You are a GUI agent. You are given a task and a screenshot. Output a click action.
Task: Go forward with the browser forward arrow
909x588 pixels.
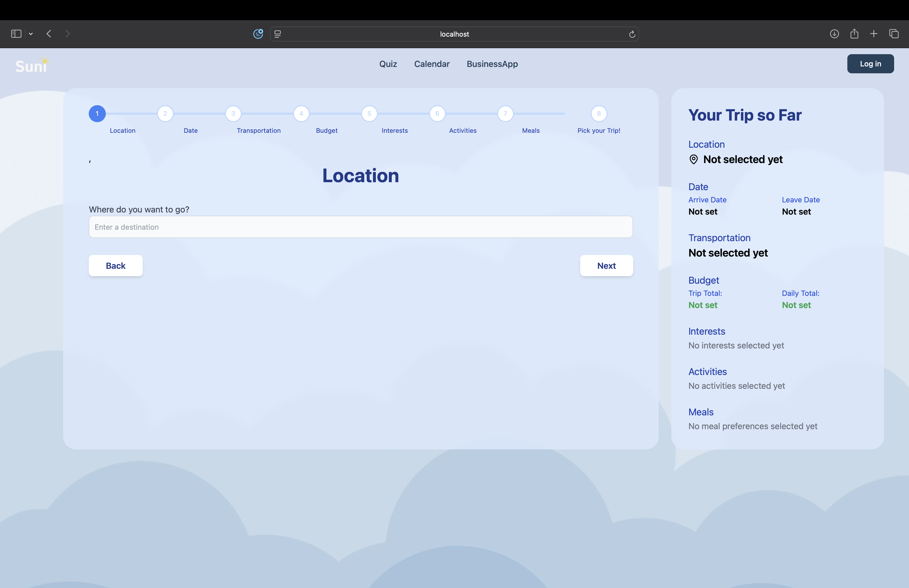point(68,34)
